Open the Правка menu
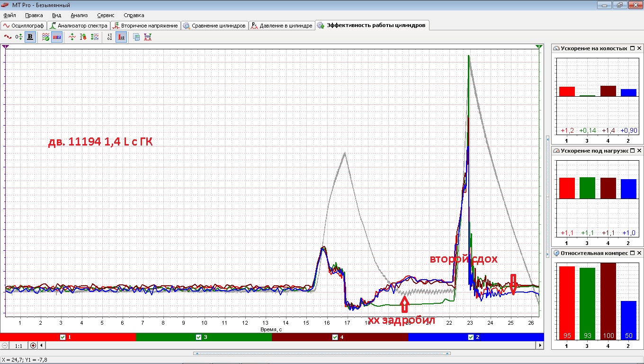Viewport: 644px width, 364px height. [x=34, y=15]
